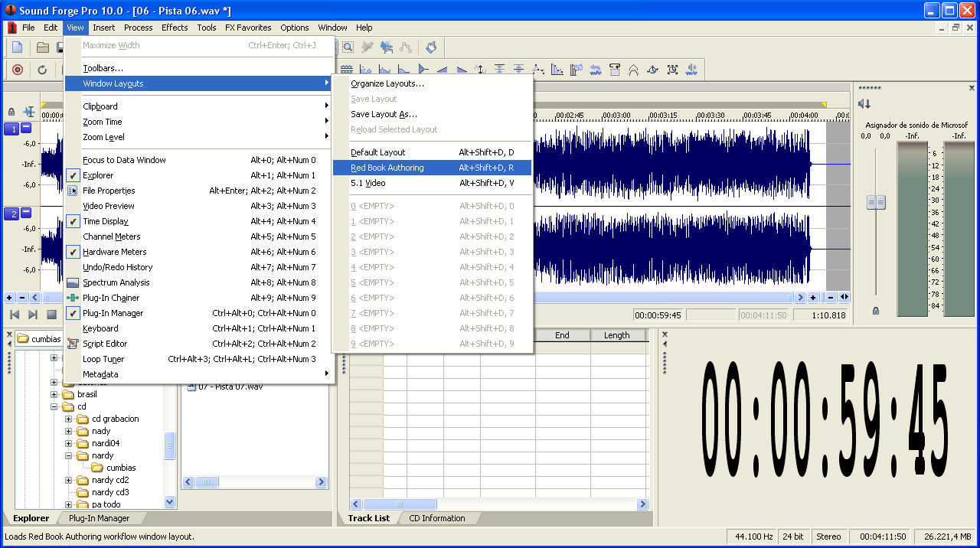Image resolution: width=980 pixels, height=548 pixels.
Task: Select the Magnify tool in the toolbar
Action: [x=348, y=47]
